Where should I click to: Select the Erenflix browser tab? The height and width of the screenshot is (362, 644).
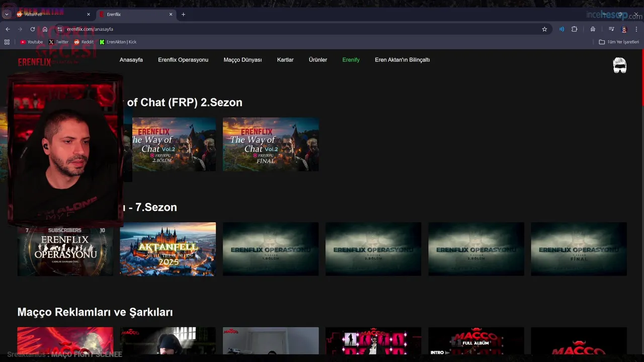[136, 15]
